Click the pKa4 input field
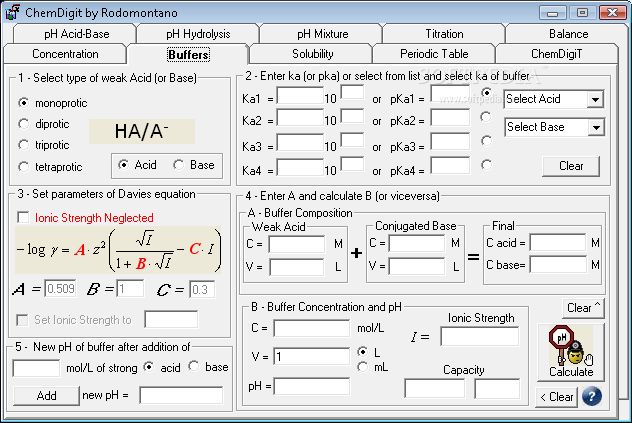Viewport: 632px width, 423px height. click(x=450, y=166)
